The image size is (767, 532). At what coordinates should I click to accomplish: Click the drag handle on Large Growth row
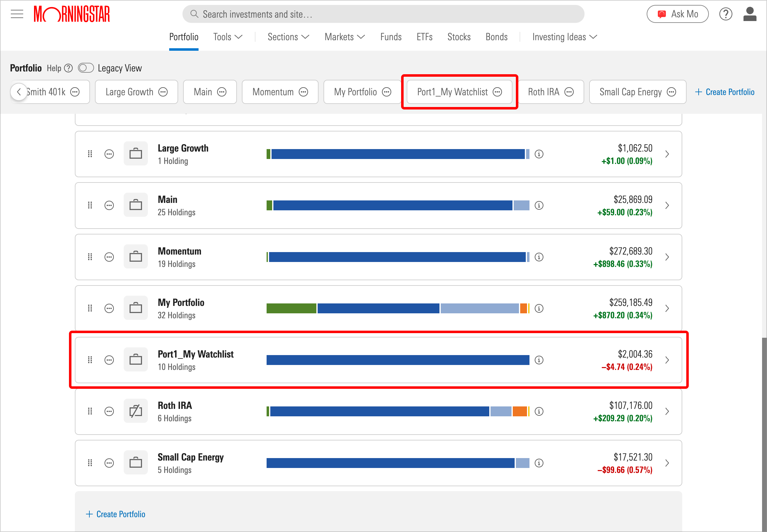pyautogui.click(x=90, y=154)
